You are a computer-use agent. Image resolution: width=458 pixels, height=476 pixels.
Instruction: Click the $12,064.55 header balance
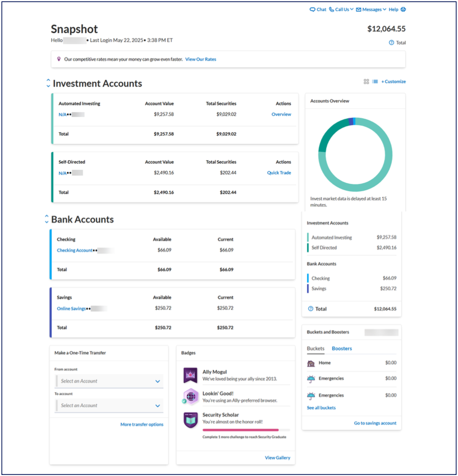point(386,29)
